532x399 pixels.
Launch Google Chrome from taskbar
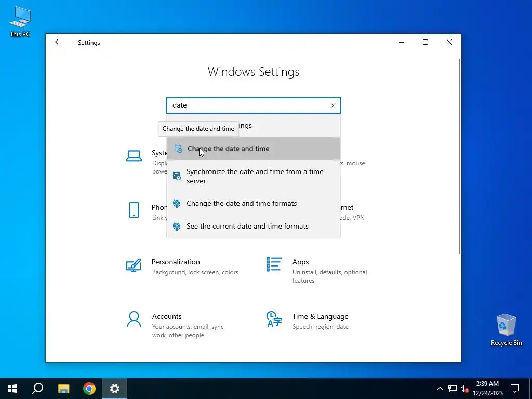[x=89, y=389]
